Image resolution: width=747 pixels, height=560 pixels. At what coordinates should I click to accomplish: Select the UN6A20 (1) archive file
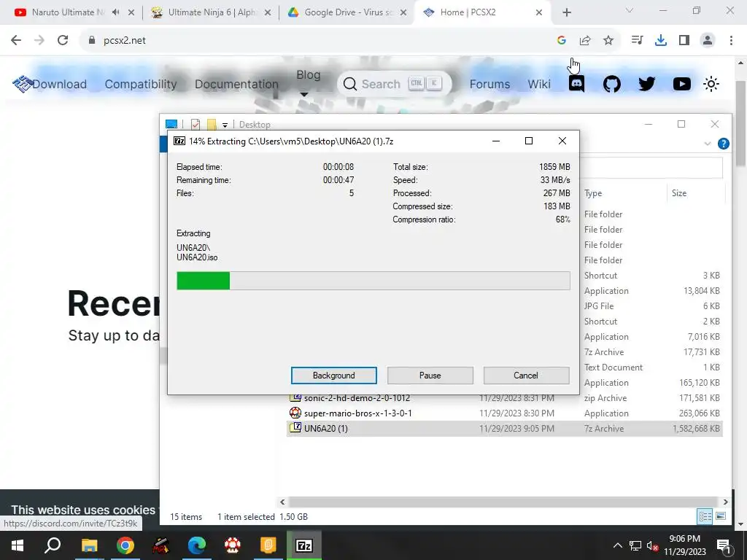click(x=505, y=428)
